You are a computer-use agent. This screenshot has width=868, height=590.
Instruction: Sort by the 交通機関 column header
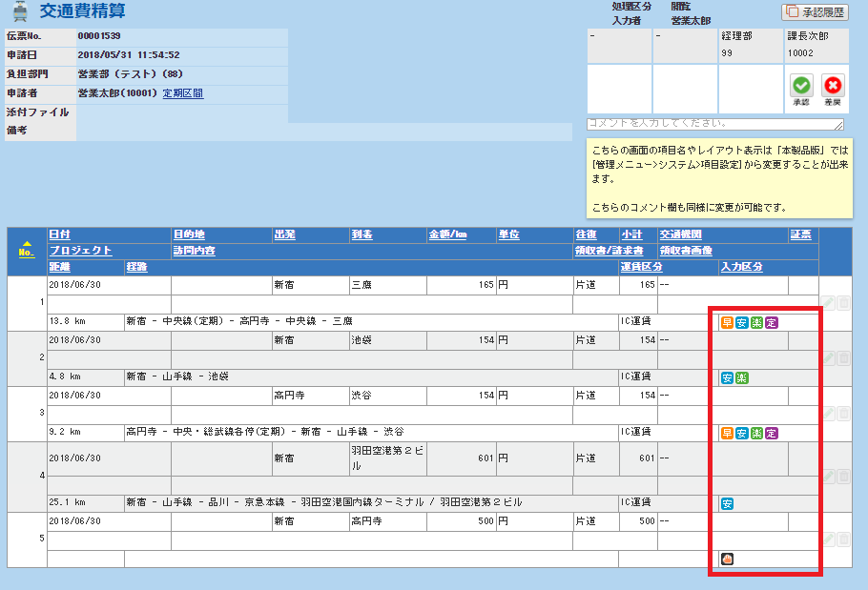680,234
